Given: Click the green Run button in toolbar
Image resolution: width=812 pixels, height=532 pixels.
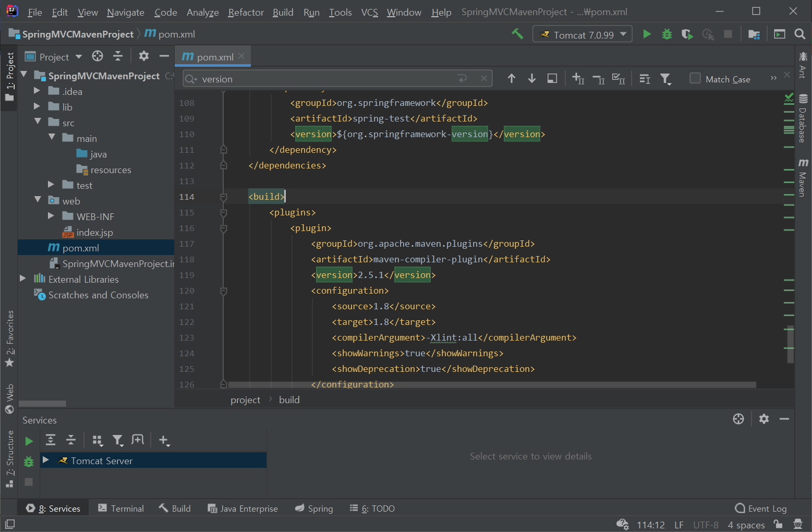Looking at the screenshot, I should [x=647, y=34].
